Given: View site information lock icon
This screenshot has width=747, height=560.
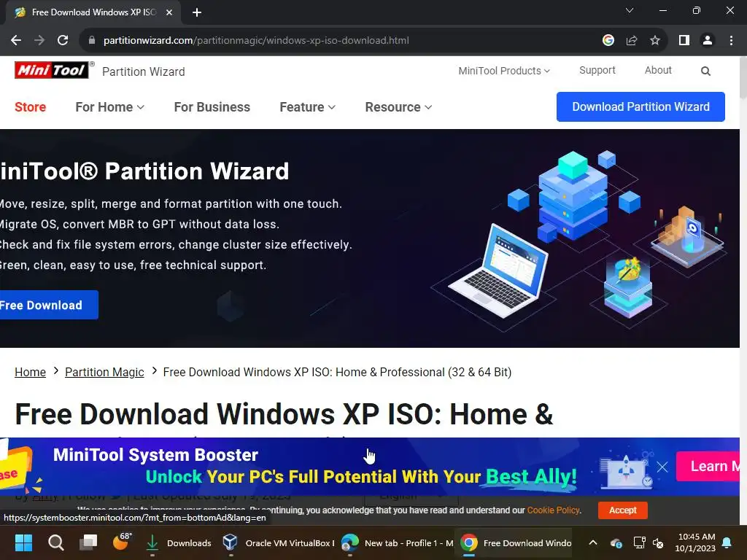Looking at the screenshot, I should (x=91, y=41).
